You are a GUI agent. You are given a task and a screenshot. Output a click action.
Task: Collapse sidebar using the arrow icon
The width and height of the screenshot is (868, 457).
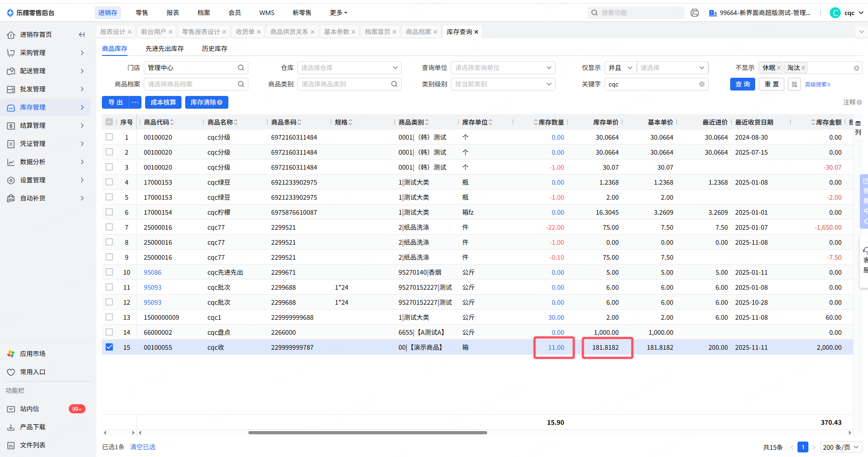coord(82,35)
